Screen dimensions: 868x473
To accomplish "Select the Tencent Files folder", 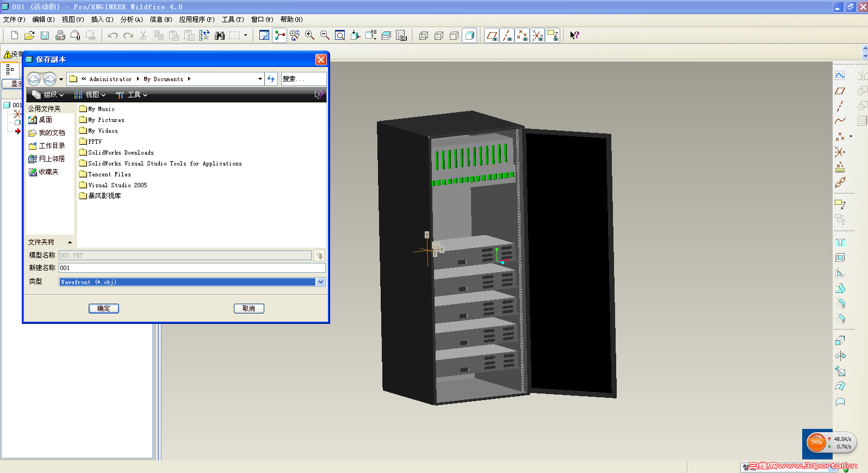I will click(x=105, y=174).
